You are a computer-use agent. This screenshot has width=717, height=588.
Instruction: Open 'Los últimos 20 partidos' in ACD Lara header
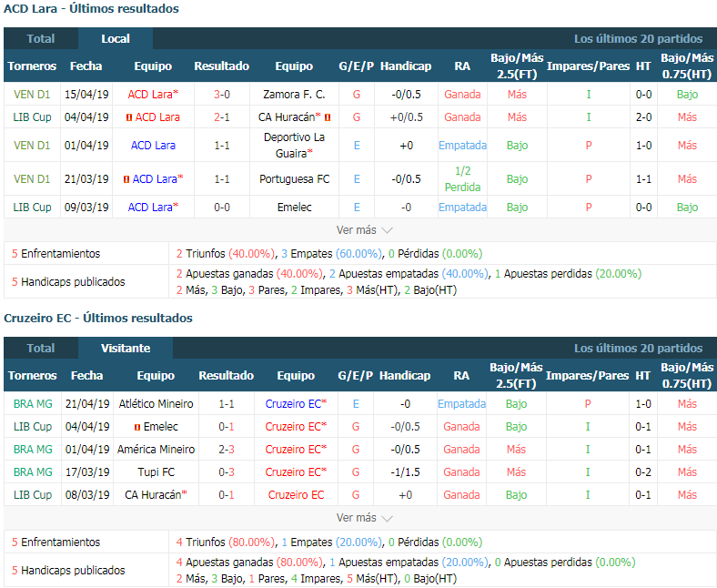[x=638, y=39]
